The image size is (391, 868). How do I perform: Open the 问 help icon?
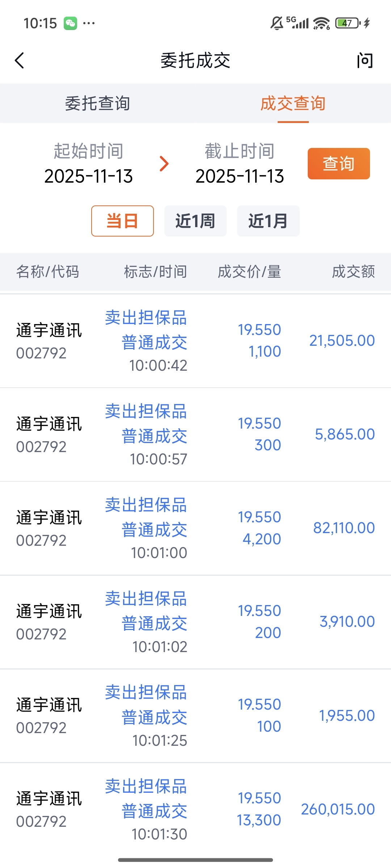[x=365, y=60]
